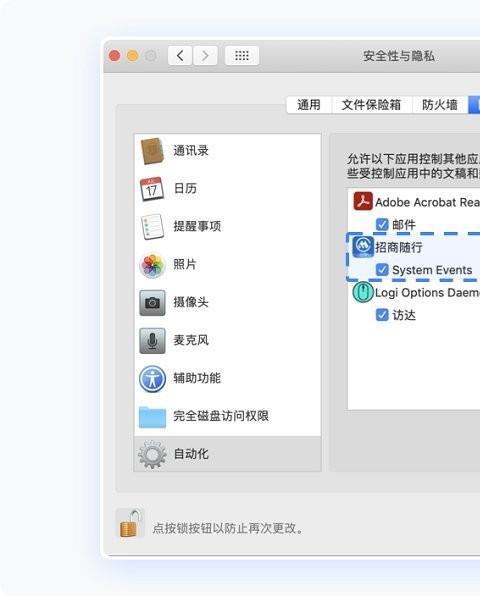This screenshot has width=480, height=596.
Task: Click the Logi Options Daemon mouse icon
Action: pyautogui.click(x=363, y=292)
